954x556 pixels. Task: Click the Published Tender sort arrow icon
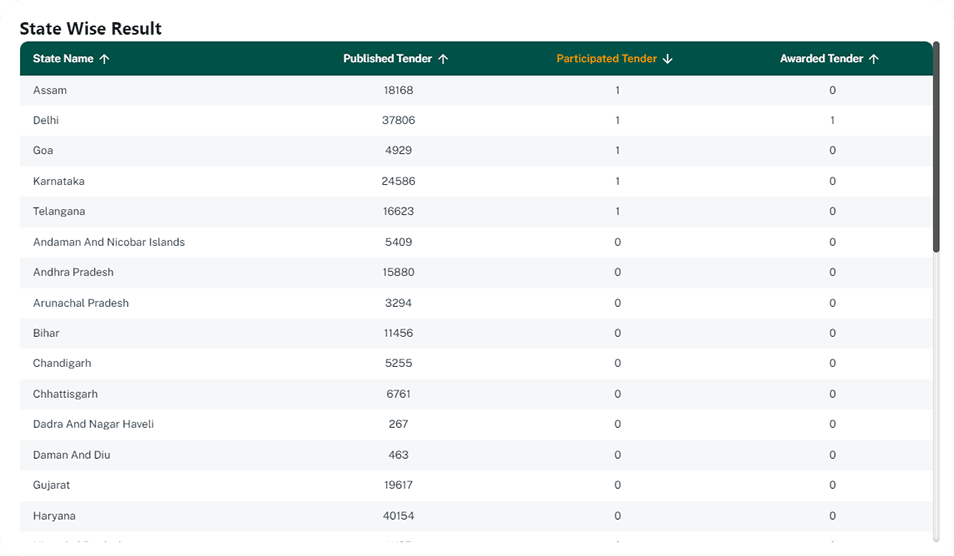click(x=443, y=59)
